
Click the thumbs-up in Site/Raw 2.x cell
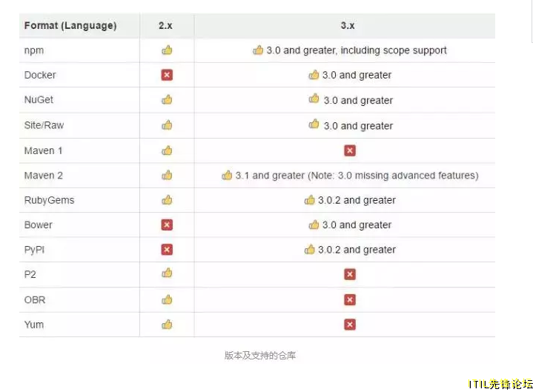coord(167,125)
